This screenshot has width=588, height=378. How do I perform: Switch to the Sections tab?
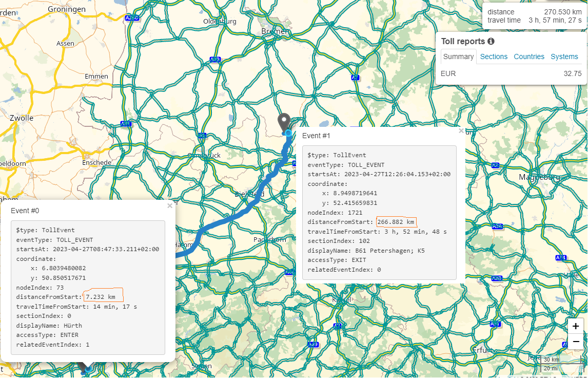[494, 56]
